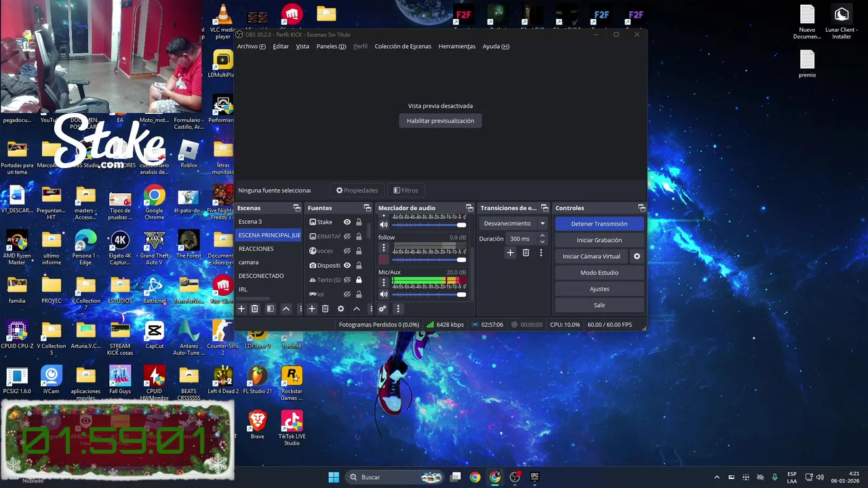Open Ayuda menu

pos(496,46)
